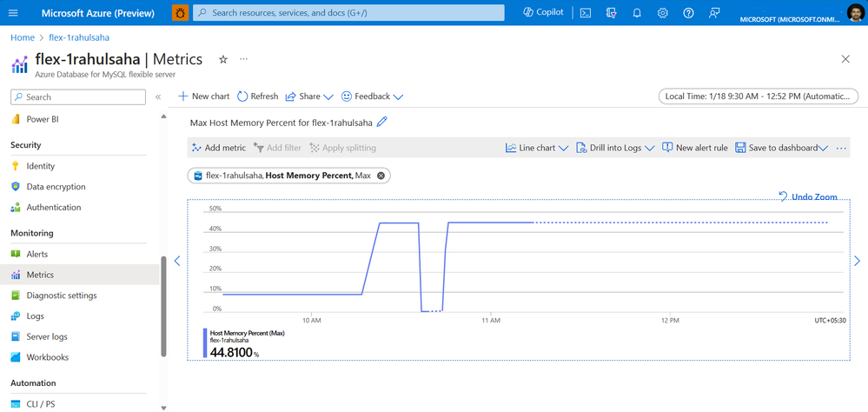This screenshot has height=412, width=868.
Task: Refresh the metrics chart
Action: [x=257, y=96]
